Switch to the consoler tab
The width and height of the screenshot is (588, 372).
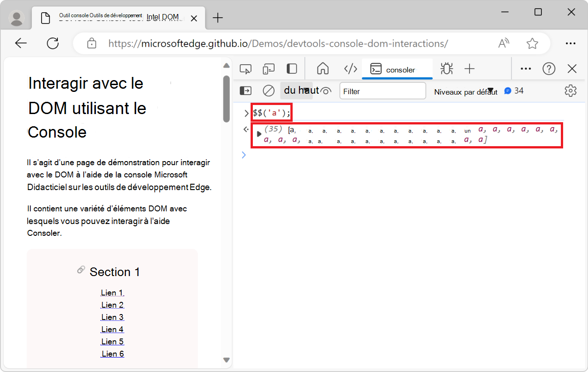pyautogui.click(x=397, y=69)
